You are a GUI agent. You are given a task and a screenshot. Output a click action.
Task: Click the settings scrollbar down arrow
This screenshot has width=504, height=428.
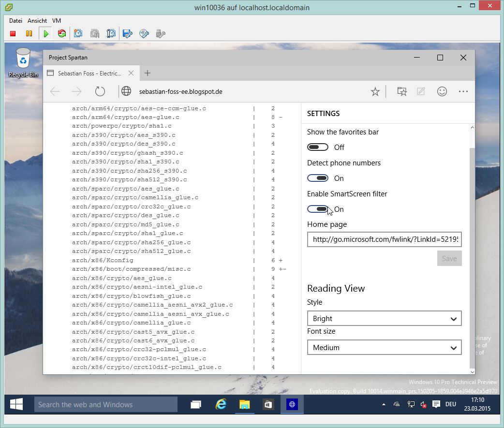[x=472, y=372]
